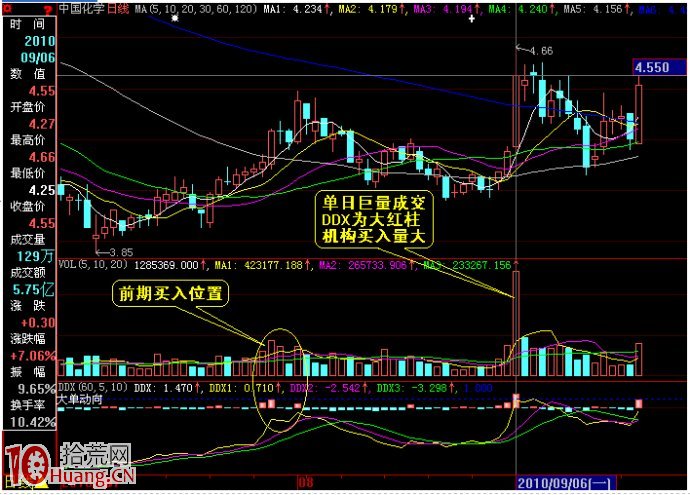
Task: Click the 涨跌 label in info panel
Action: (28, 306)
